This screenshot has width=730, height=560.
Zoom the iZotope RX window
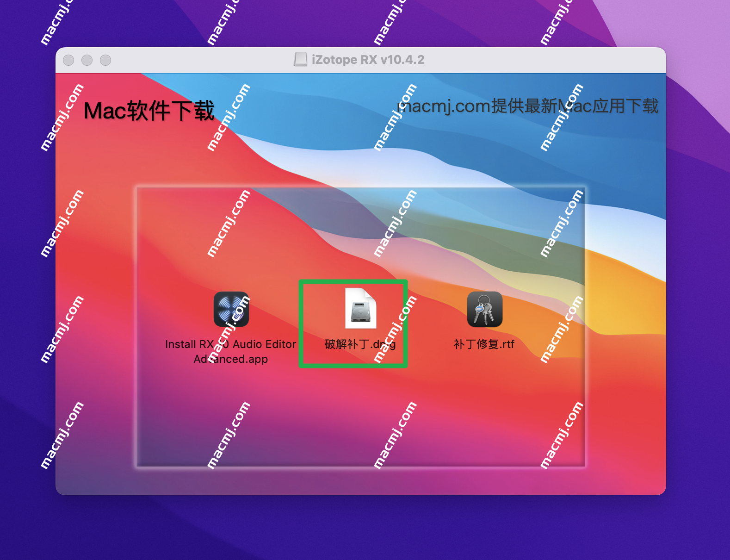coord(105,60)
